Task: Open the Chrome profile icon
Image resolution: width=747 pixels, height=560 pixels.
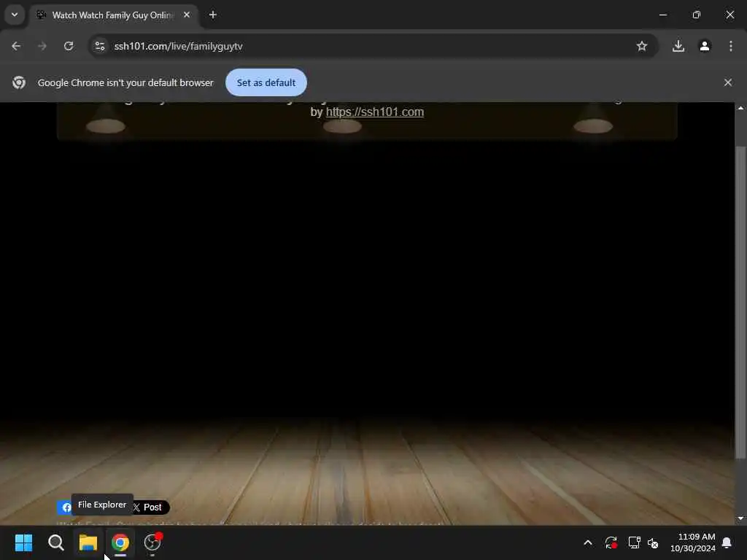Action: click(x=705, y=46)
